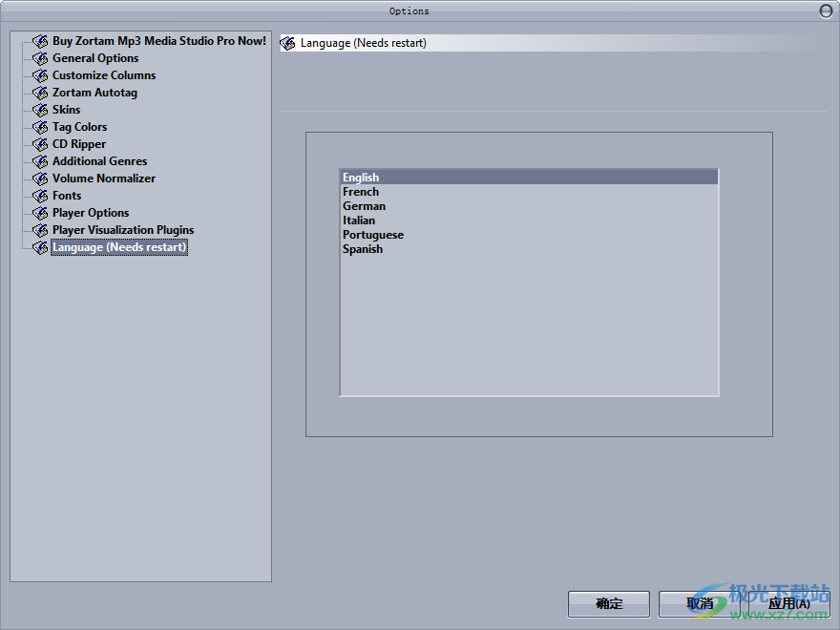Select Buy Zortam Mp3 Media Studio Pro Now!
This screenshot has width=840, height=630.
coord(158,41)
